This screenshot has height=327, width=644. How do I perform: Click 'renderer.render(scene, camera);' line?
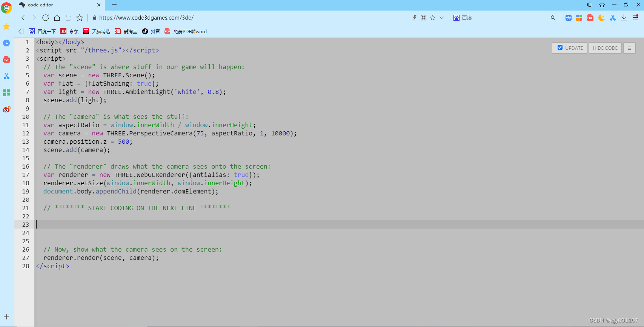(101, 258)
